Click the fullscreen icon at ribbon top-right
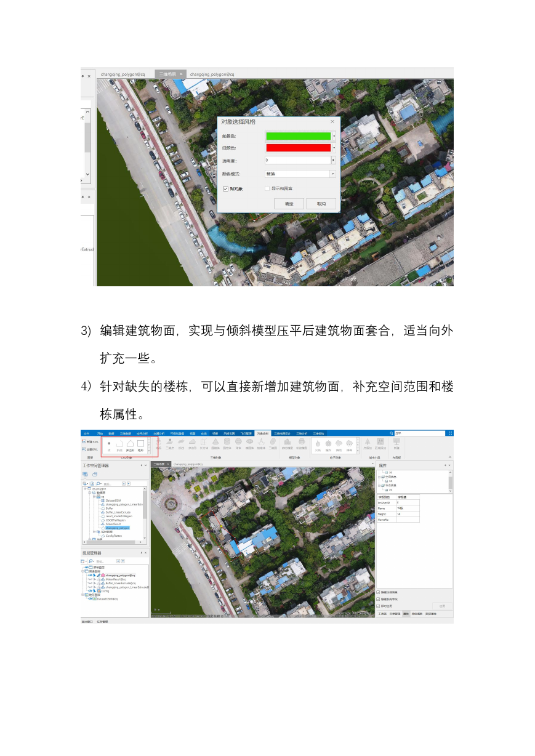Viewport: 535px width, 756px height. 450,433
